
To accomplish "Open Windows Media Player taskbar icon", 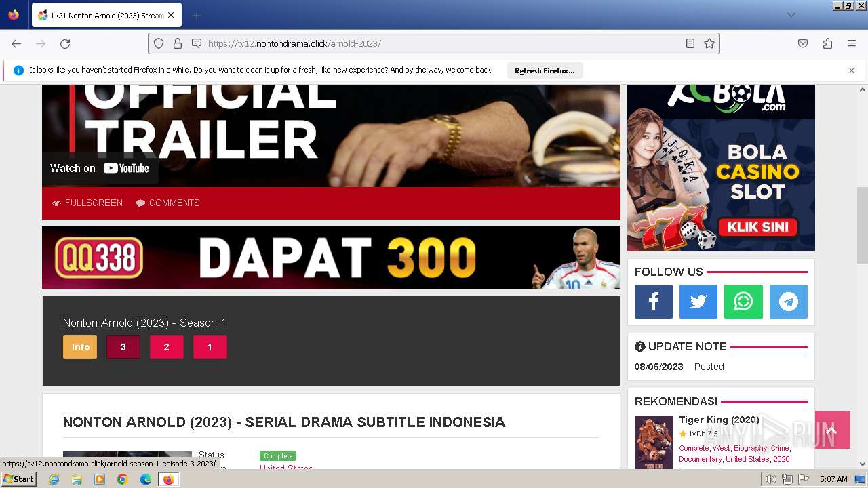I will [100, 479].
